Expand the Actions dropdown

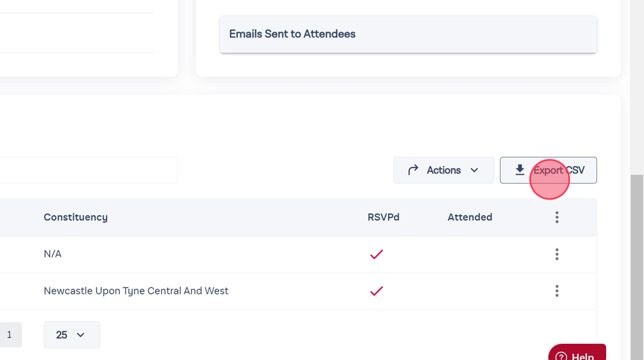coord(443,170)
